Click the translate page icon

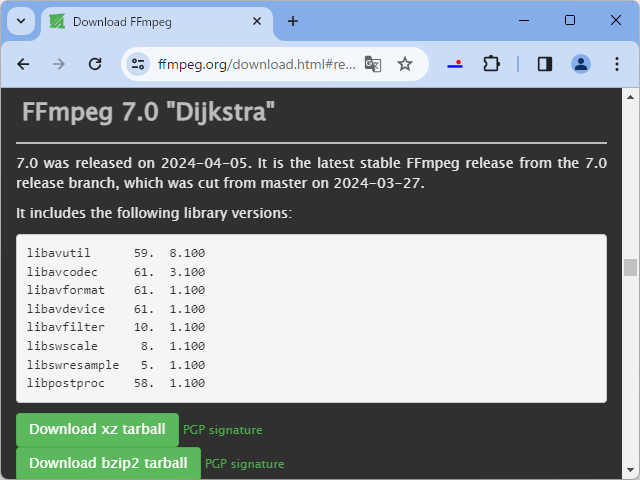(x=373, y=64)
